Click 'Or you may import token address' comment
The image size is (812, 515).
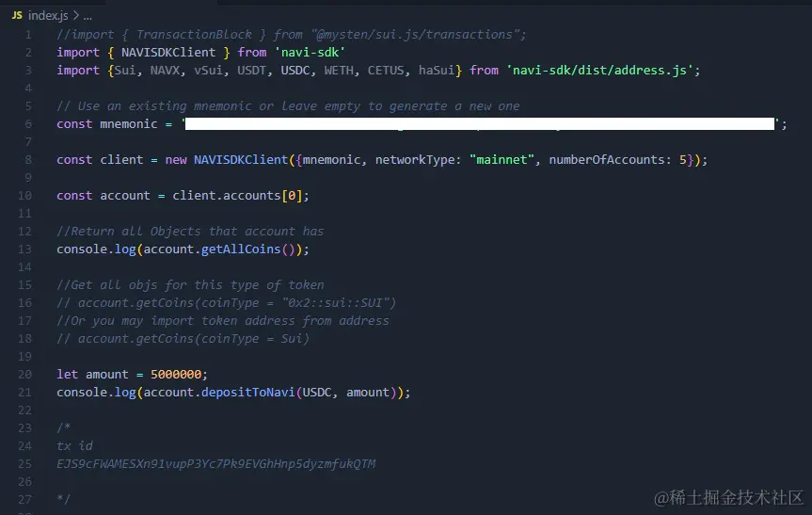click(x=223, y=321)
